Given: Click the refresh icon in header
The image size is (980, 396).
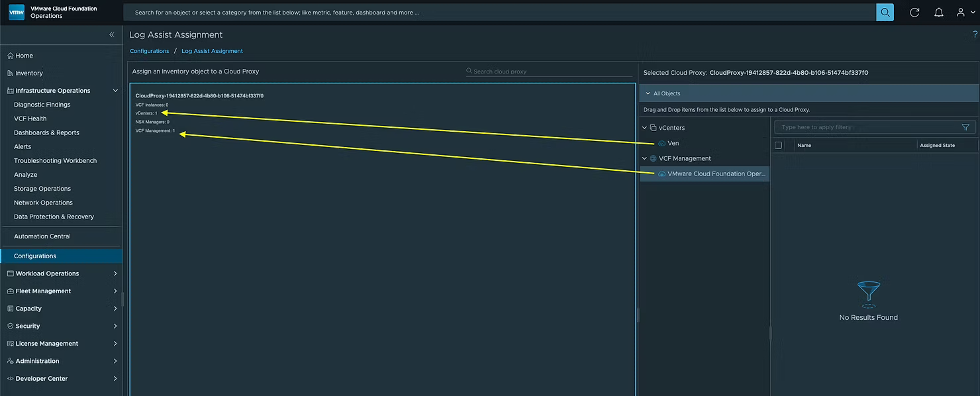Looking at the screenshot, I should 914,12.
